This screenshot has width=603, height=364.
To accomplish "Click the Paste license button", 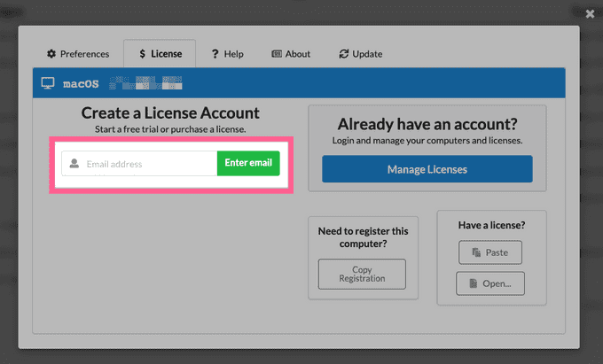I will tap(490, 252).
